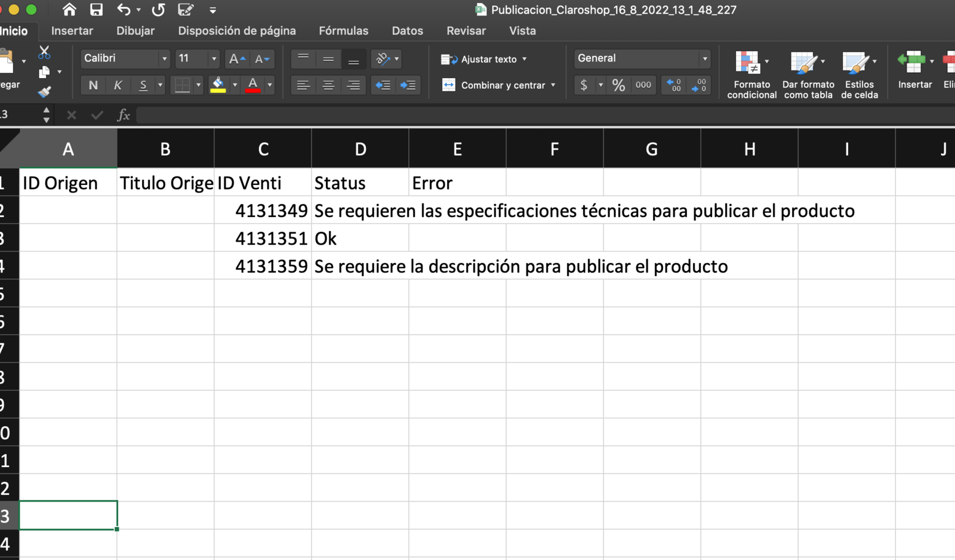Click the Home icon in the title bar
The height and width of the screenshot is (560, 955).
(x=69, y=10)
